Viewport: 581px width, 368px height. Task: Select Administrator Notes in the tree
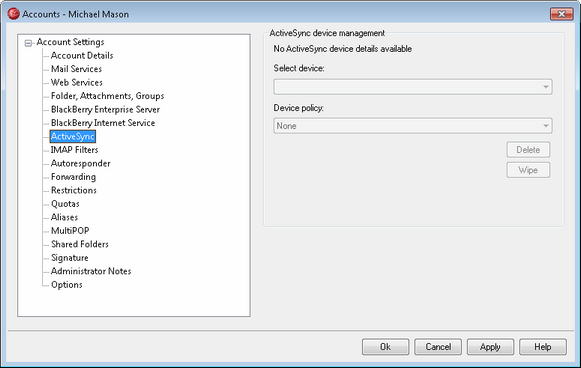(91, 271)
